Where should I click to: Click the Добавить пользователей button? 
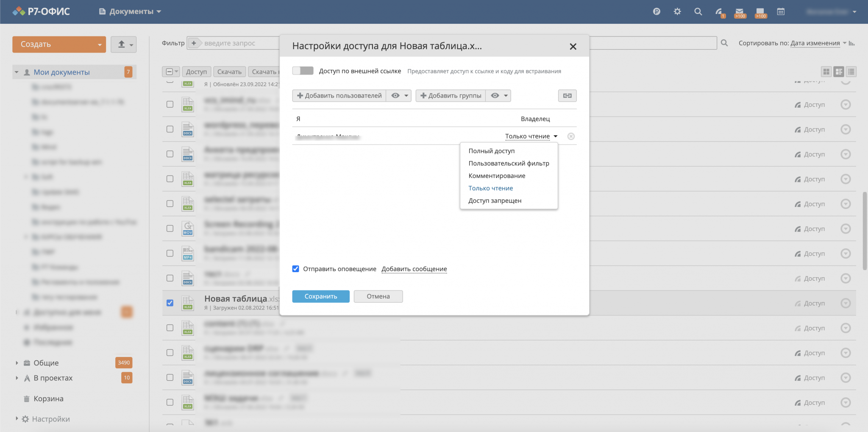click(339, 96)
